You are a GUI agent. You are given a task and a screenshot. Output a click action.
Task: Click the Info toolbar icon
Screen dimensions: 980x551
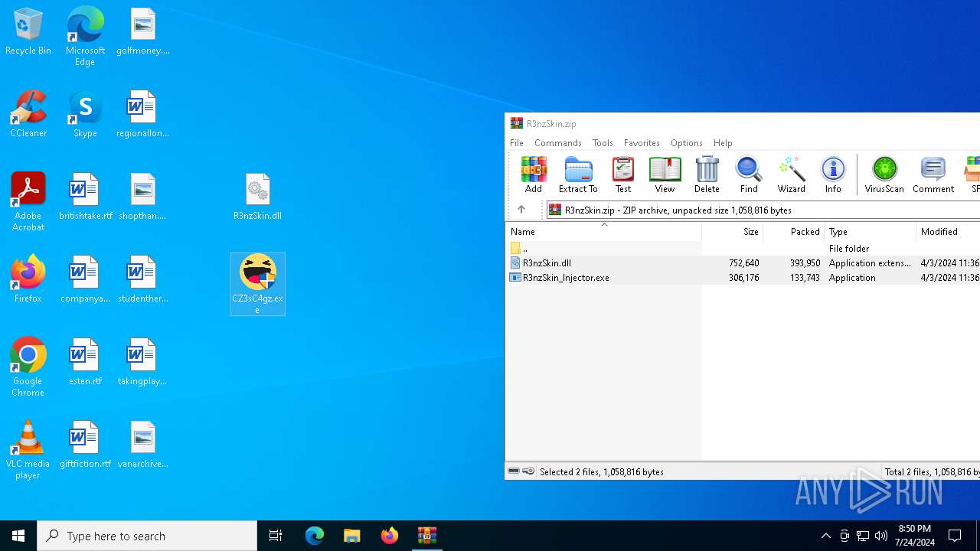tap(833, 174)
